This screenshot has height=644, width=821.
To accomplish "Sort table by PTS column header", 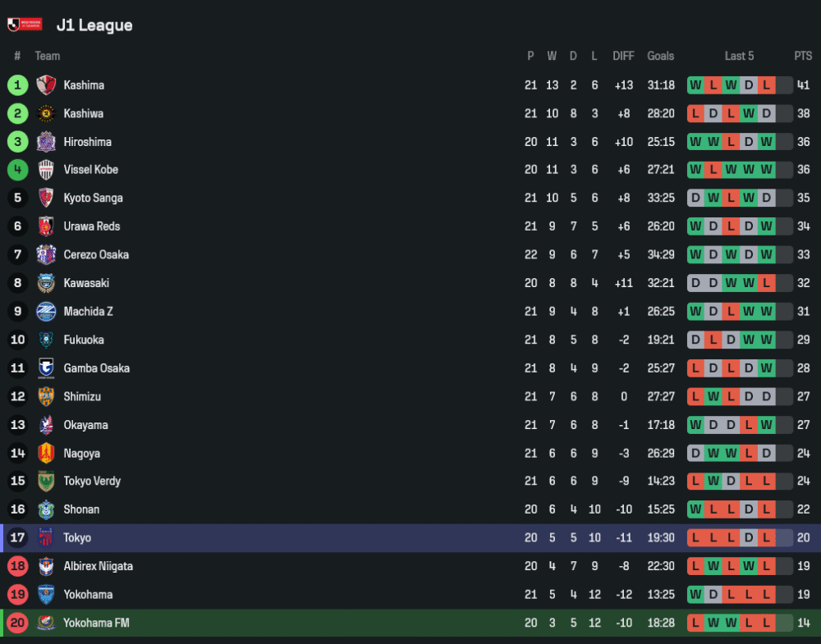I will (x=803, y=56).
